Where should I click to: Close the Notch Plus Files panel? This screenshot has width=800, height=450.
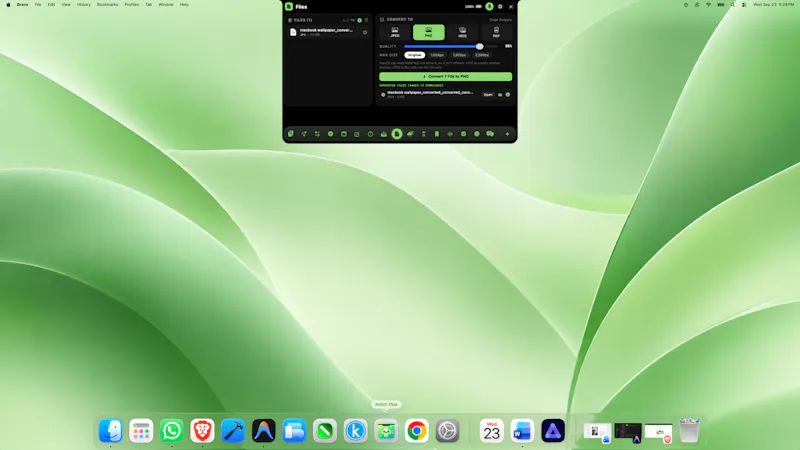click(x=511, y=7)
